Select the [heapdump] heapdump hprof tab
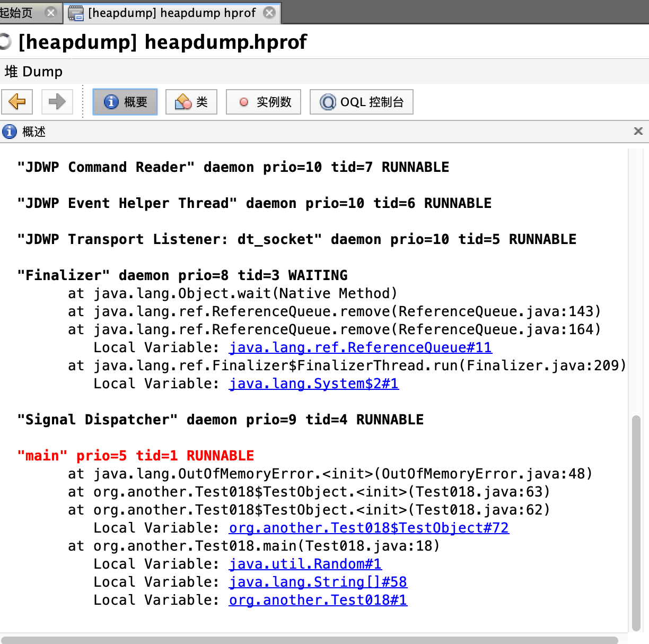649x644 pixels. click(172, 13)
